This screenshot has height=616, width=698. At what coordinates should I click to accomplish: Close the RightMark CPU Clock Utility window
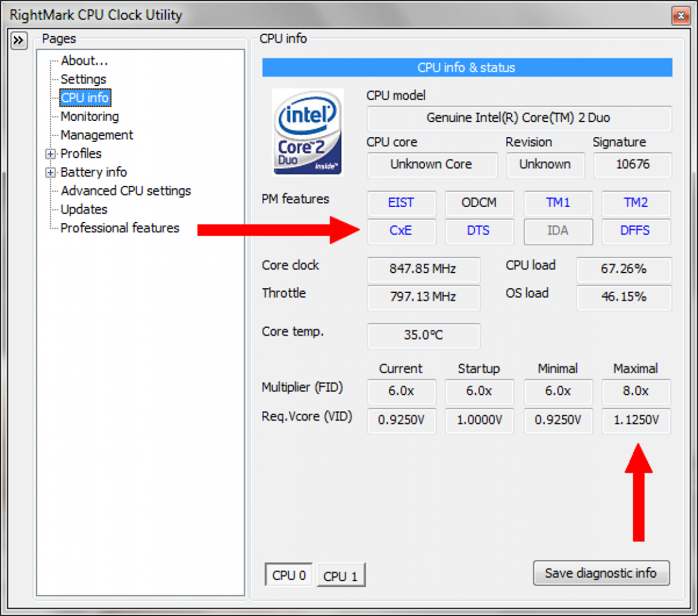point(681,16)
